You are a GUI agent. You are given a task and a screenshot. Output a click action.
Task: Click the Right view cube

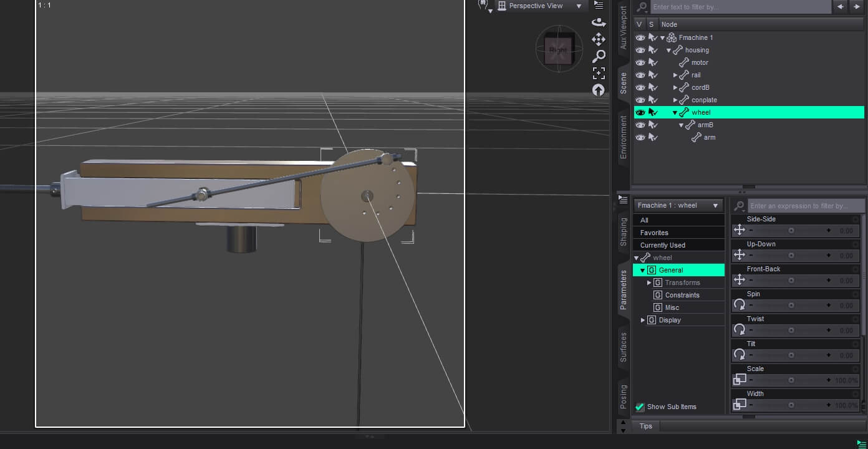pos(558,49)
